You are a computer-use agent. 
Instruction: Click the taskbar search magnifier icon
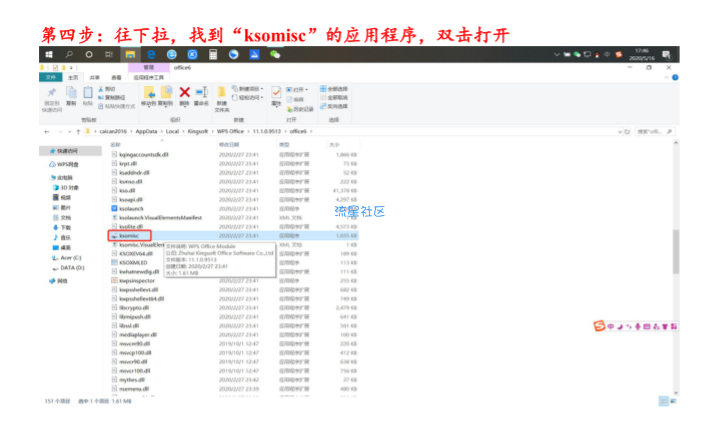(x=69, y=55)
